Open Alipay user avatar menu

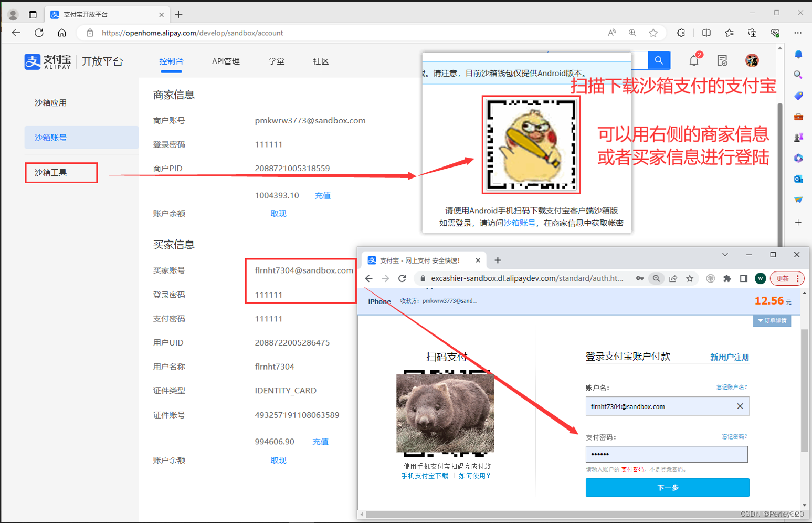click(752, 60)
